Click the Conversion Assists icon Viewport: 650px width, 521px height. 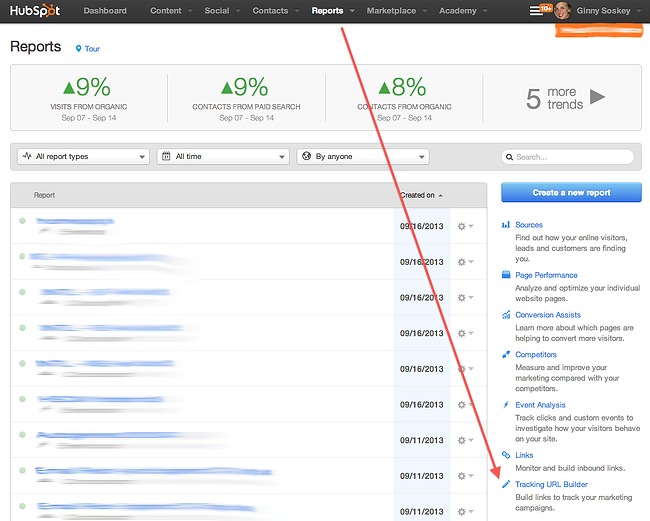[x=506, y=315]
